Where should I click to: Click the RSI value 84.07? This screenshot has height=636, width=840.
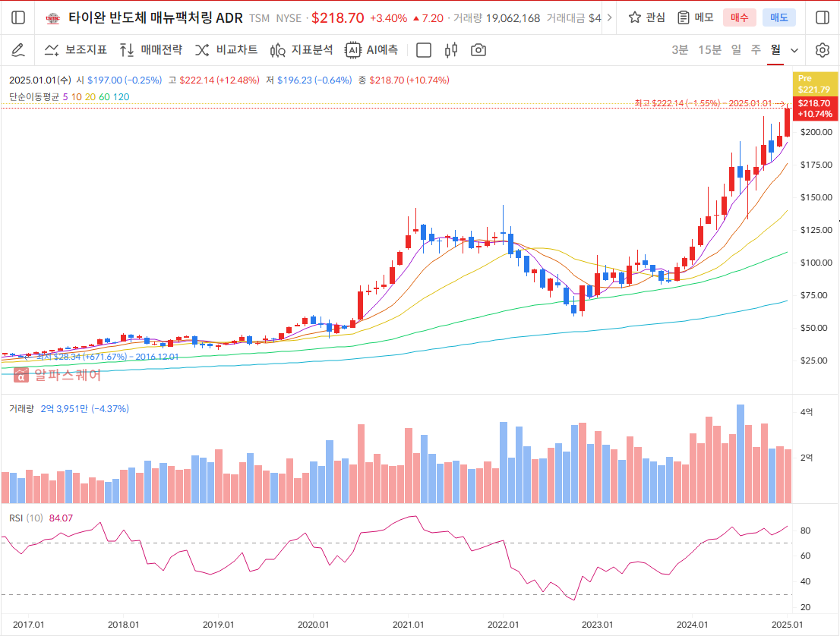pyautogui.click(x=61, y=518)
